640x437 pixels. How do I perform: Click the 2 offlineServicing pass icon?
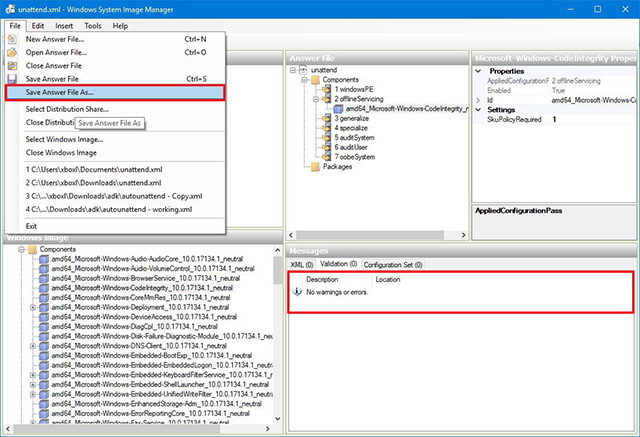tap(327, 99)
